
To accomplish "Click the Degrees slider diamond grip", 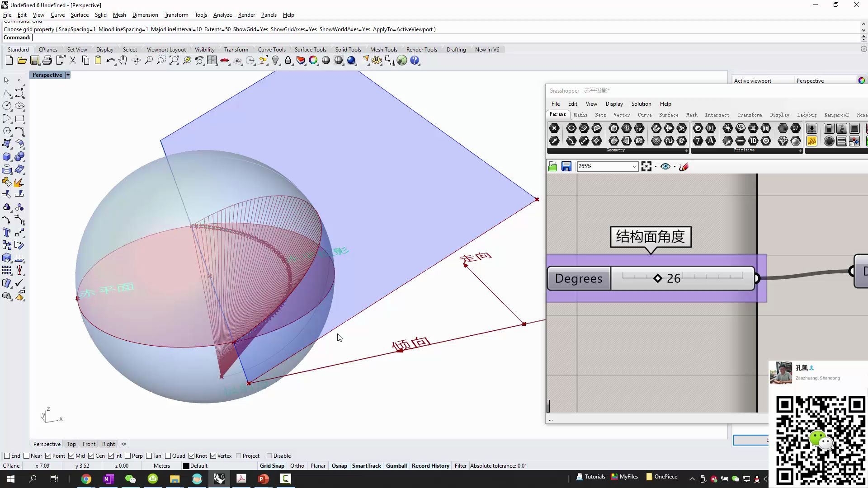I will point(658,278).
